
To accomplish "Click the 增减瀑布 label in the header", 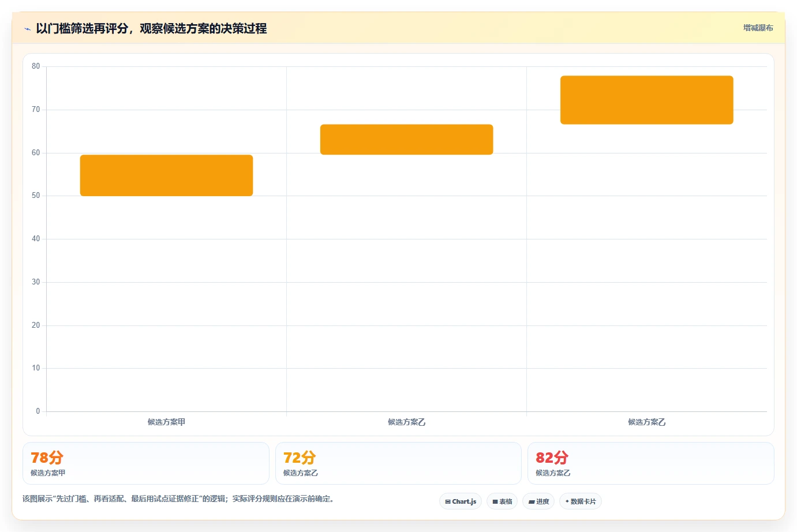I will (758, 28).
